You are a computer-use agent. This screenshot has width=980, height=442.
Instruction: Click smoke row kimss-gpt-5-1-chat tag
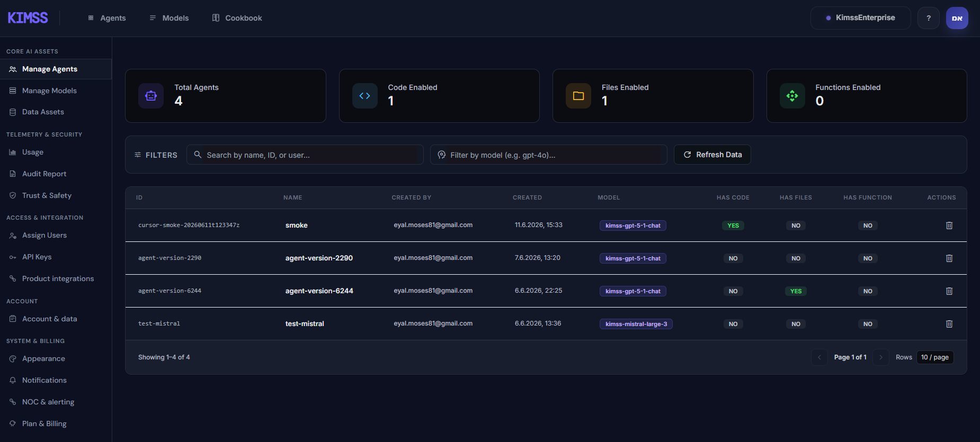coord(632,225)
